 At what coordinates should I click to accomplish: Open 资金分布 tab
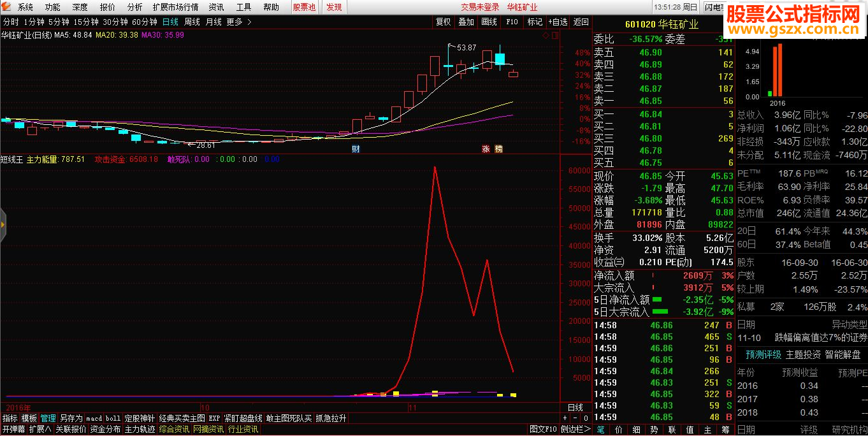click(105, 430)
